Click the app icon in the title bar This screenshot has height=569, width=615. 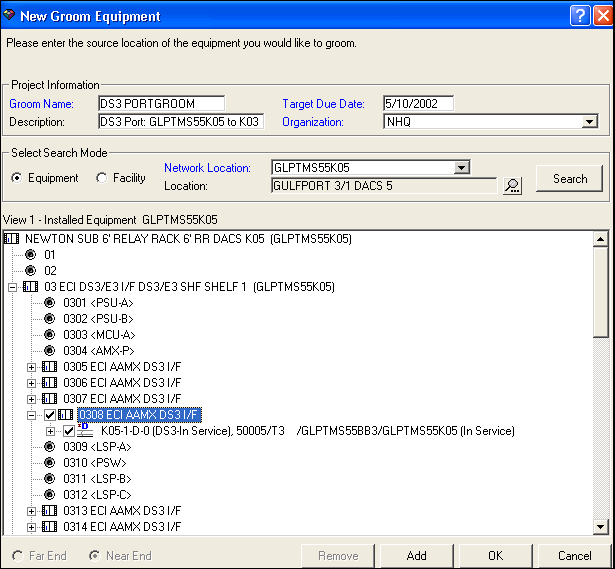[9, 16]
